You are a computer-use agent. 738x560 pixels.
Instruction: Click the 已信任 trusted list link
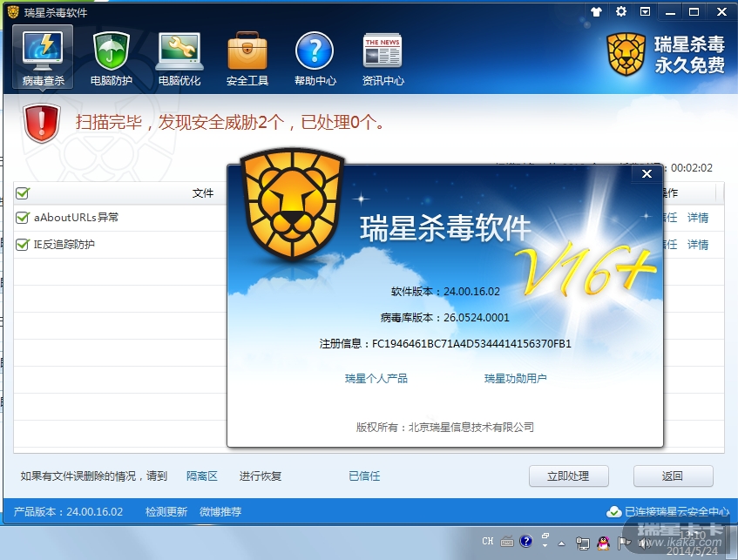[364, 476]
